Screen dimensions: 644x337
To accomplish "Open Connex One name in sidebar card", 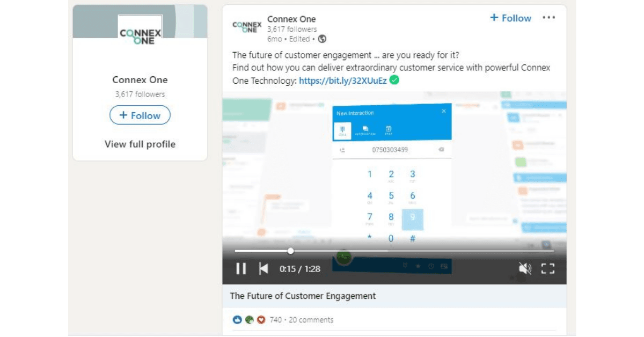I will pyautogui.click(x=140, y=79).
